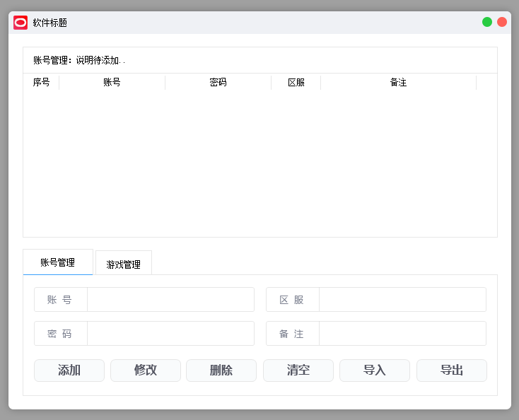519x420 pixels.
Task: Focus the 区服 input field
Action: click(x=402, y=300)
